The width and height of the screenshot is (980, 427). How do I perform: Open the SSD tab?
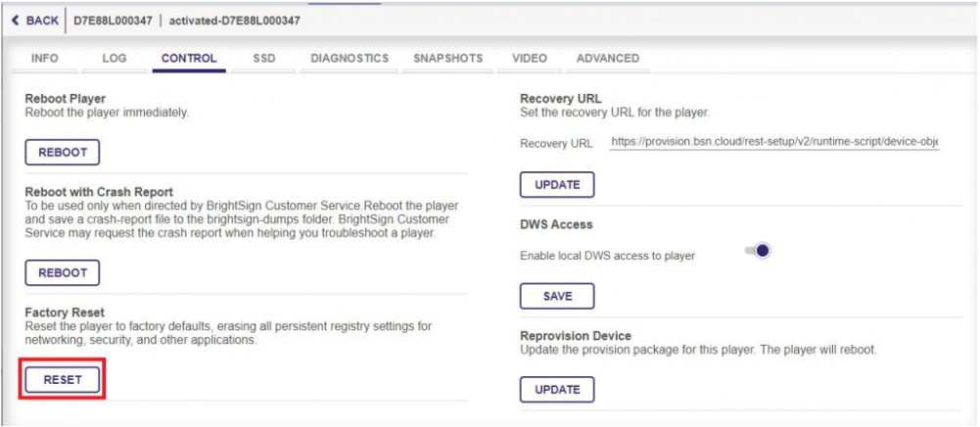click(264, 58)
